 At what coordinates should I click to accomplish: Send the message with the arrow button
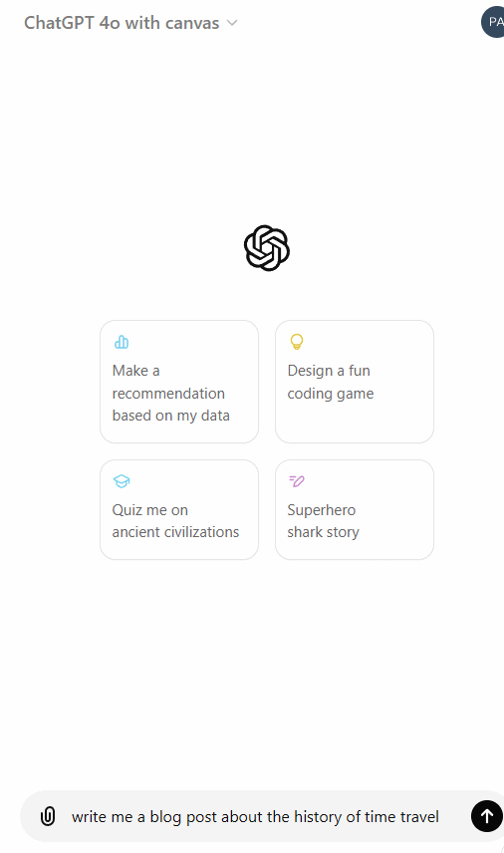[487, 816]
